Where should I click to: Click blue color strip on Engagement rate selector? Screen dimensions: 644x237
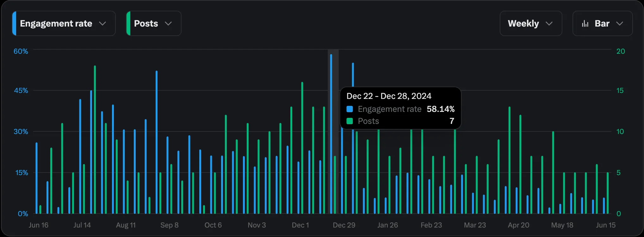[x=14, y=23]
